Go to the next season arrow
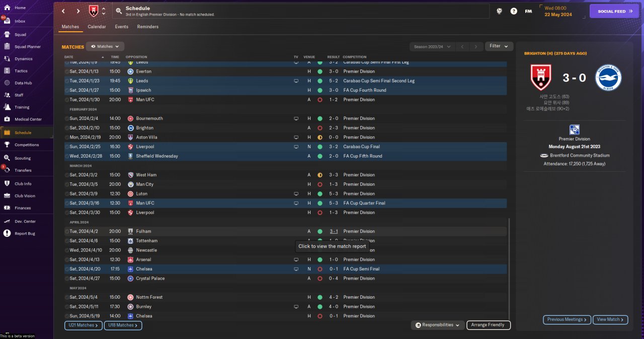The height and width of the screenshot is (339, 644). [x=475, y=46]
